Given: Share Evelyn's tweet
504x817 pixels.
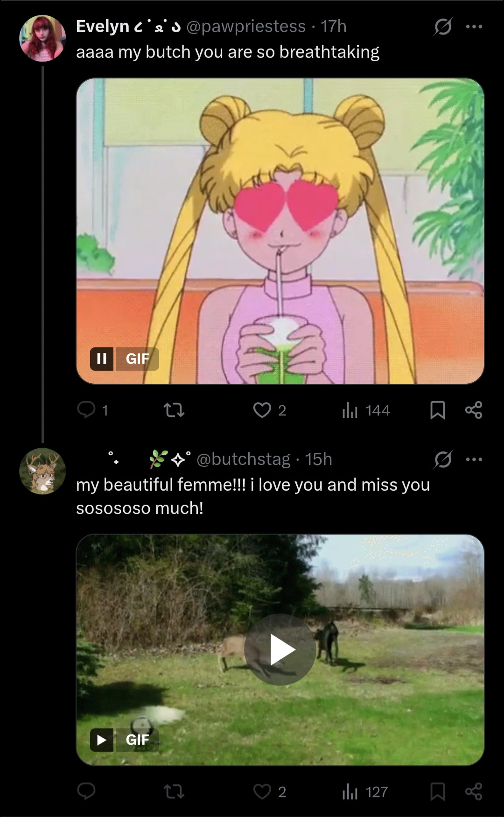Looking at the screenshot, I should point(474,410).
